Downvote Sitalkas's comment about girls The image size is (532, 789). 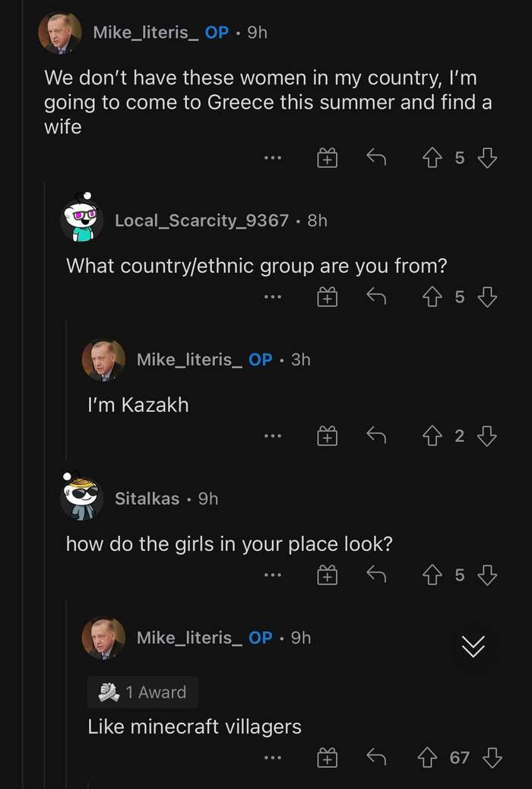(487, 575)
